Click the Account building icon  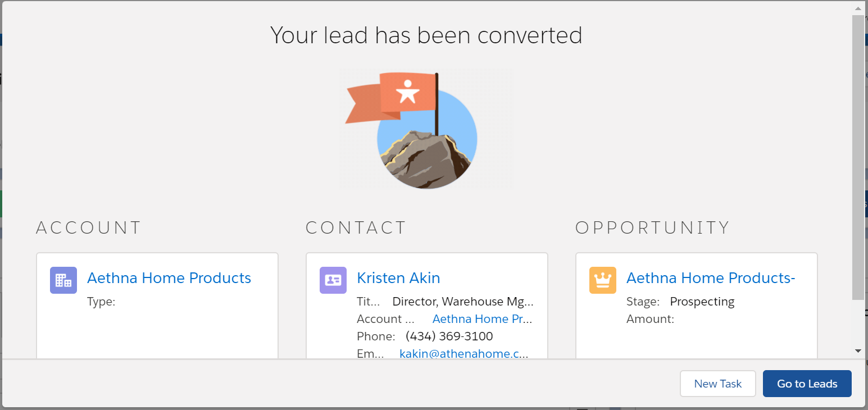tap(63, 280)
